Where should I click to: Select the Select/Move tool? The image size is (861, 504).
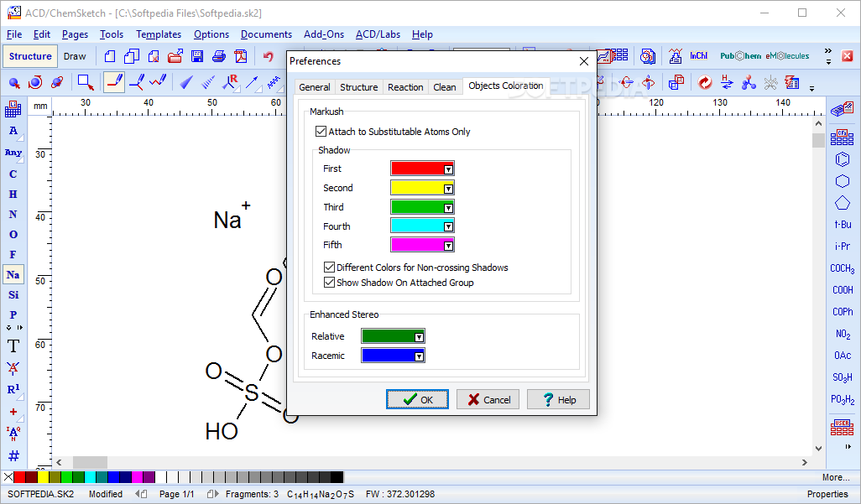[x=14, y=82]
